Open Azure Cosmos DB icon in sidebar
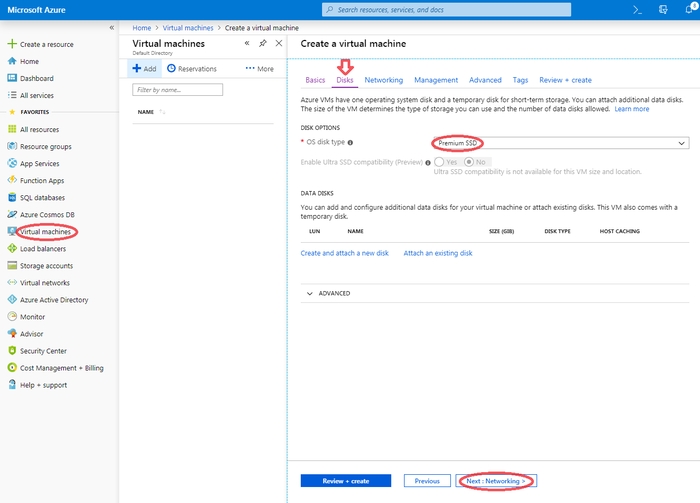Viewport: 700px width, 503px height. [x=12, y=214]
